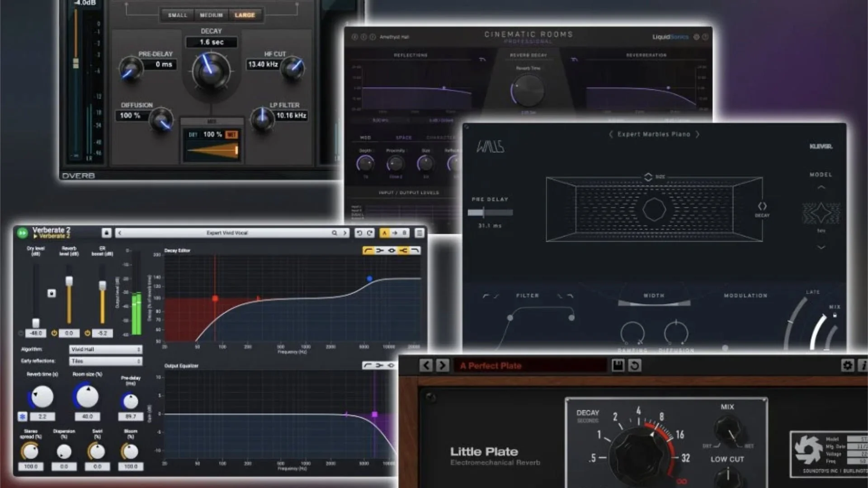868x488 pixels.
Task: Save the Little Plate preset with the disk icon
Action: pyautogui.click(x=618, y=366)
